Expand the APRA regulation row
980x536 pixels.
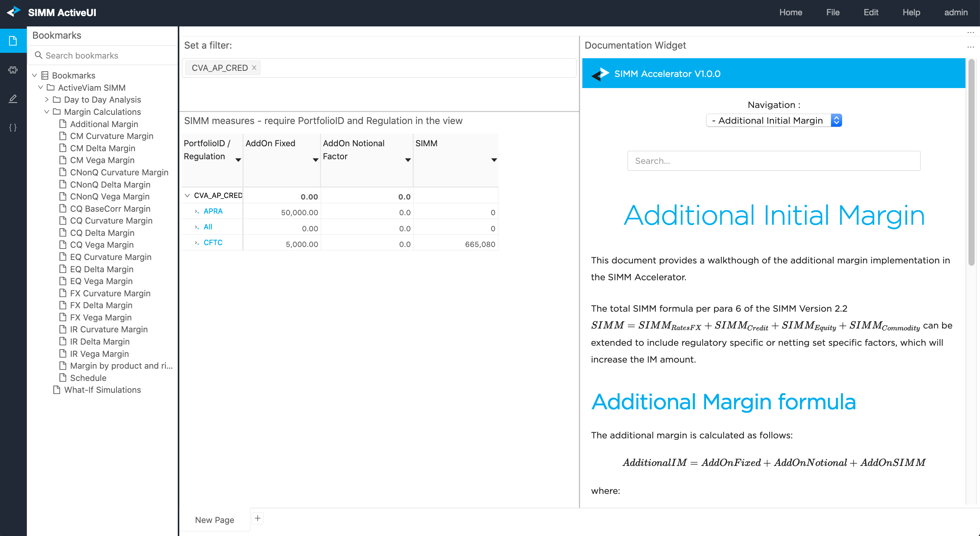197,211
